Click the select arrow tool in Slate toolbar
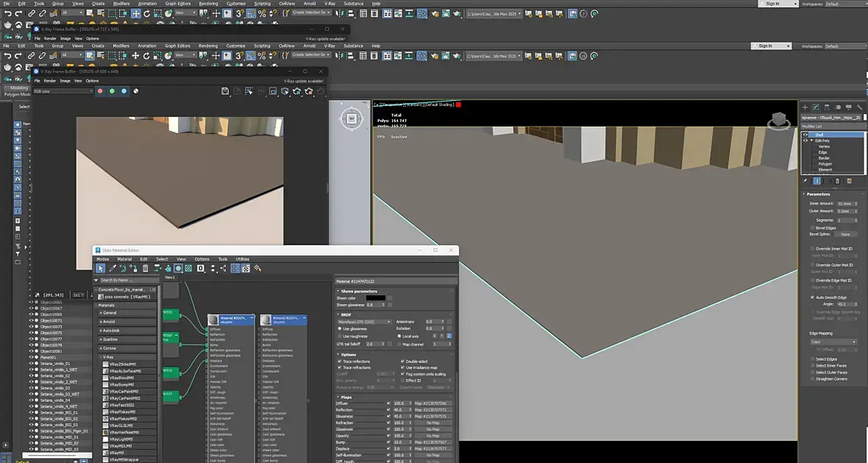The height and width of the screenshot is (463, 868). 101,269
